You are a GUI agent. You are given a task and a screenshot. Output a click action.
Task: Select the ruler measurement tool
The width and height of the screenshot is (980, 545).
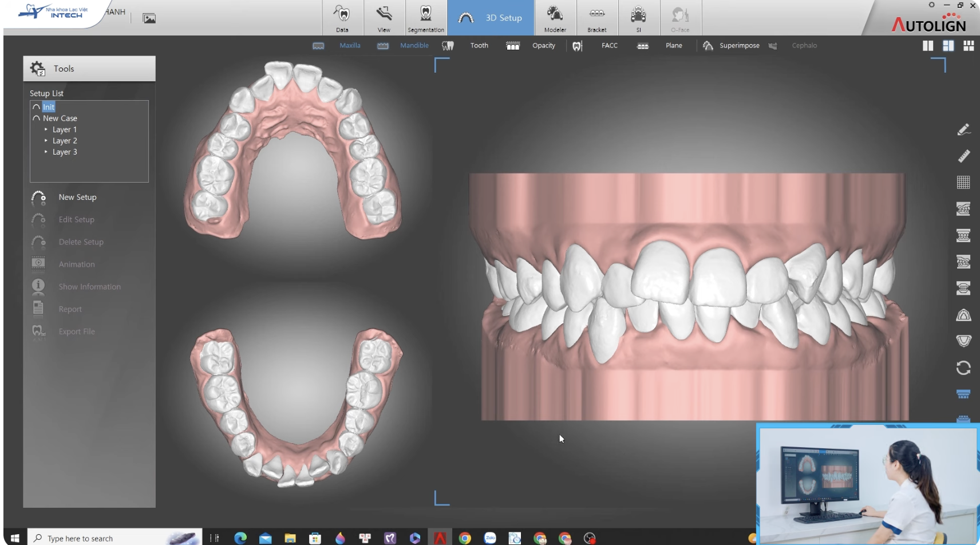pos(963,156)
